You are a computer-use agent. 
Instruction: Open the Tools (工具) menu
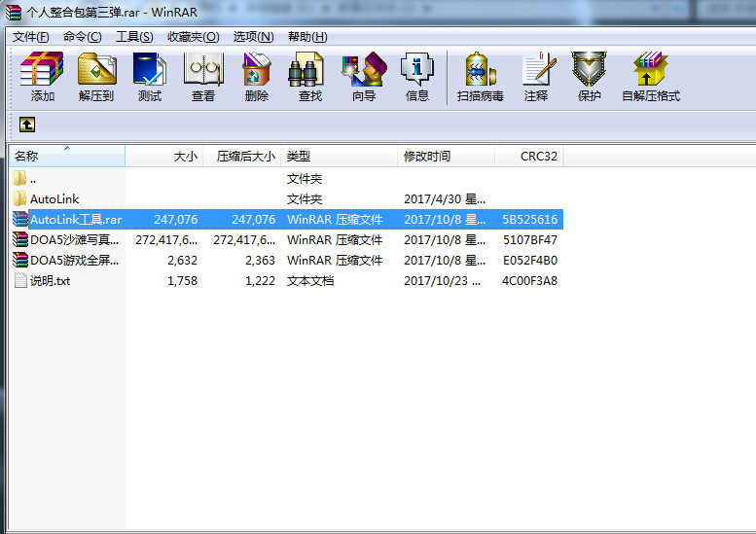[134, 37]
